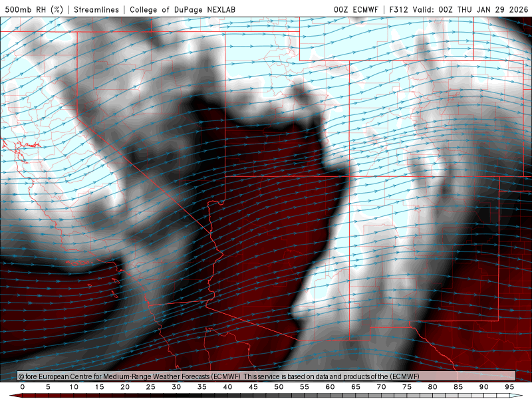Click the "5" color scale label
The height and width of the screenshot is (399, 532).
tap(48, 387)
